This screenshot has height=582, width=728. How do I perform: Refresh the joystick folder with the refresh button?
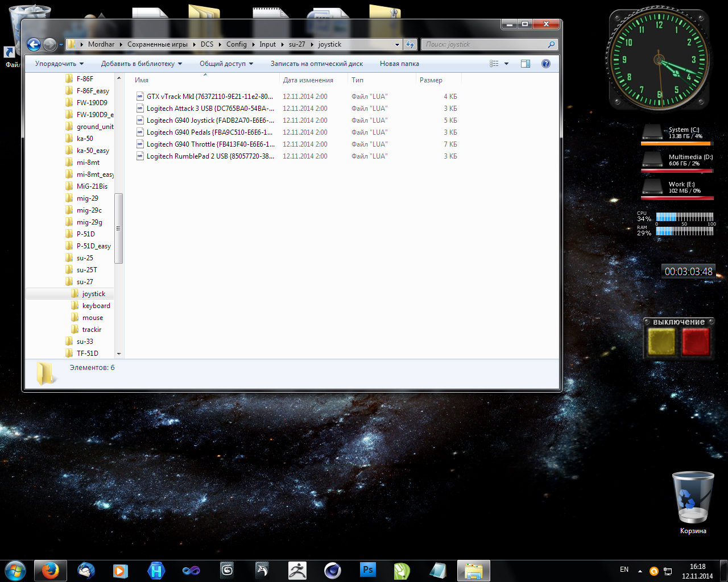[410, 44]
